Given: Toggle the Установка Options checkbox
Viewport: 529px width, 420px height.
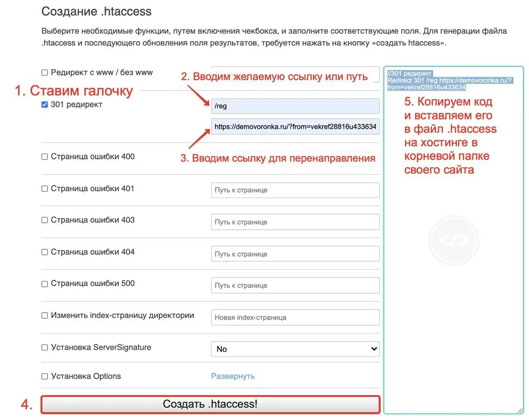Looking at the screenshot, I should coord(45,376).
